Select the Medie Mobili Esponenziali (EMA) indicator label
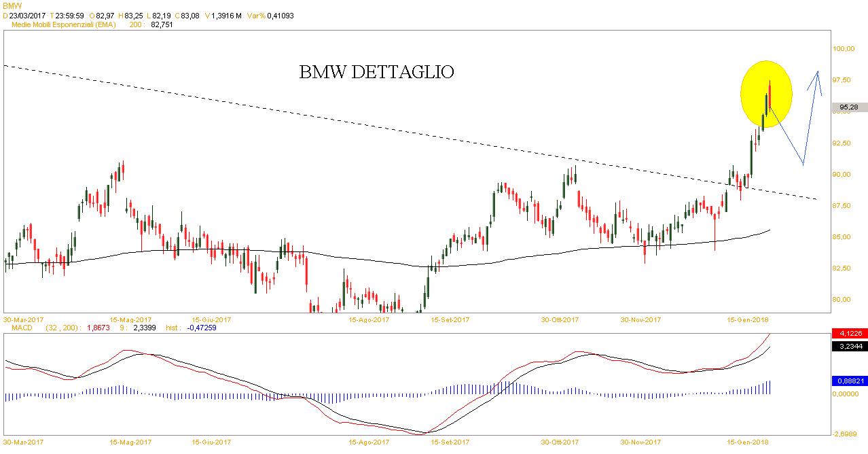Image resolution: width=868 pixels, height=454 pixels. tap(64, 24)
